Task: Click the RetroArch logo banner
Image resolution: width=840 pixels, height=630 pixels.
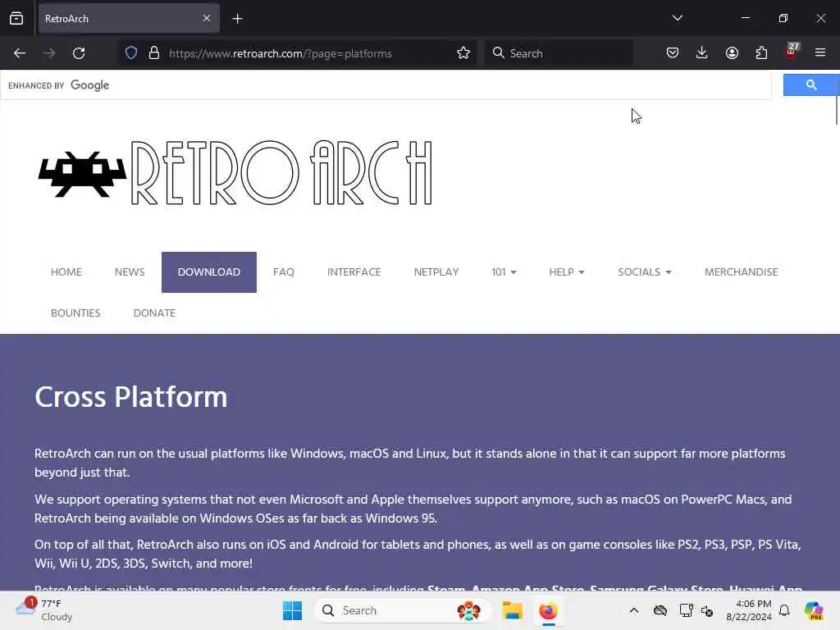Action: (x=235, y=173)
